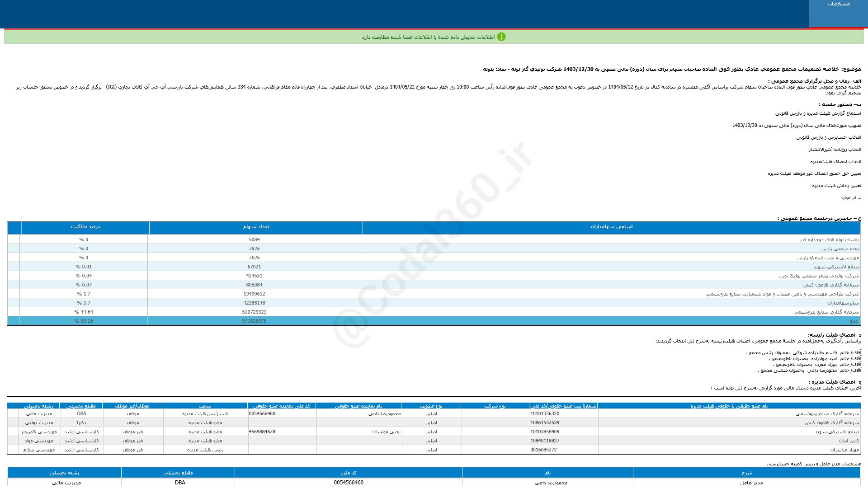This screenshot has height=488, width=868.
Task: Click the تعداد سهام column header
Action: coord(255,227)
